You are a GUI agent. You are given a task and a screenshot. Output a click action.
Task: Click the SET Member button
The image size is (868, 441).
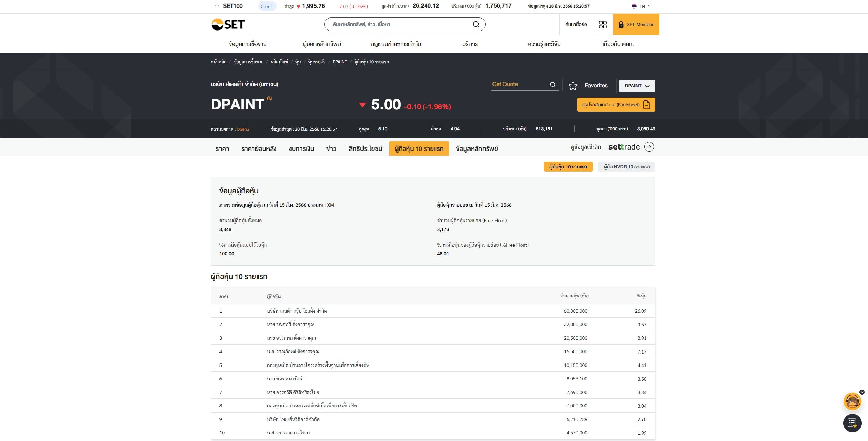tap(636, 24)
